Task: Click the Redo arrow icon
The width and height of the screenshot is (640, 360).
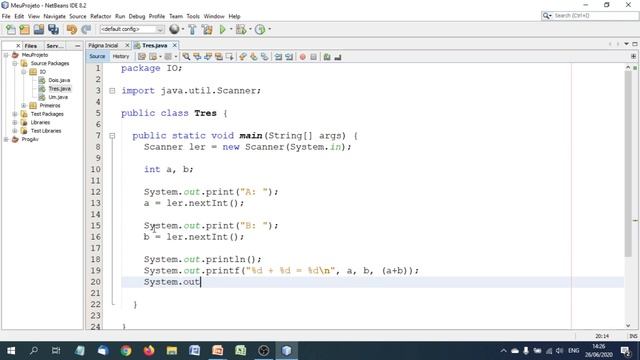Action: [86, 29]
